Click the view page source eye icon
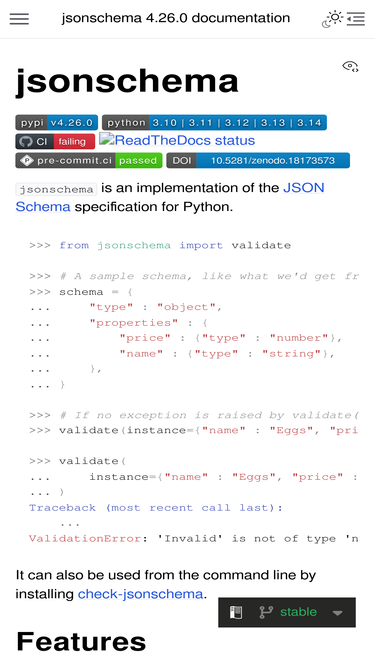 tap(350, 66)
